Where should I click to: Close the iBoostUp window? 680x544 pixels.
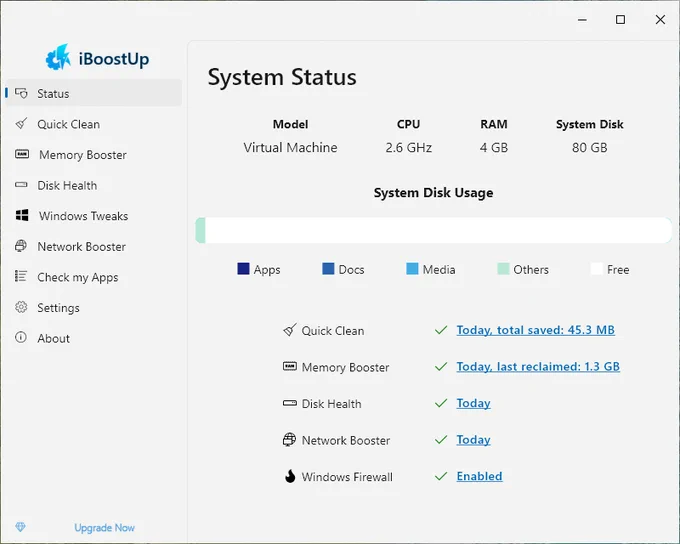pyautogui.click(x=660, y=20)
